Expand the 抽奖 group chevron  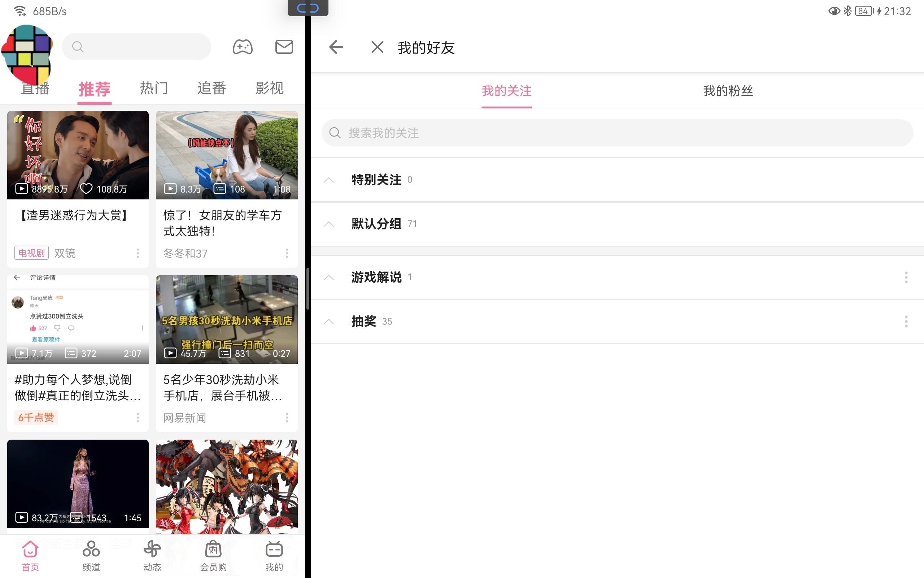coord(329,322)
